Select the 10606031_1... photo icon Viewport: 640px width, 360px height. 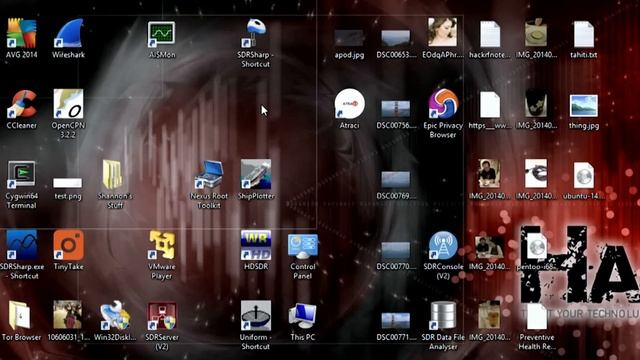pyautogui.click(x=68, y=316)
